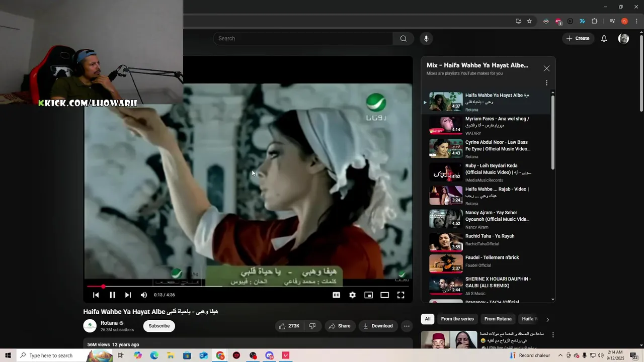
Task: Open File Explorer from taskbar
Action: point(171,355)
